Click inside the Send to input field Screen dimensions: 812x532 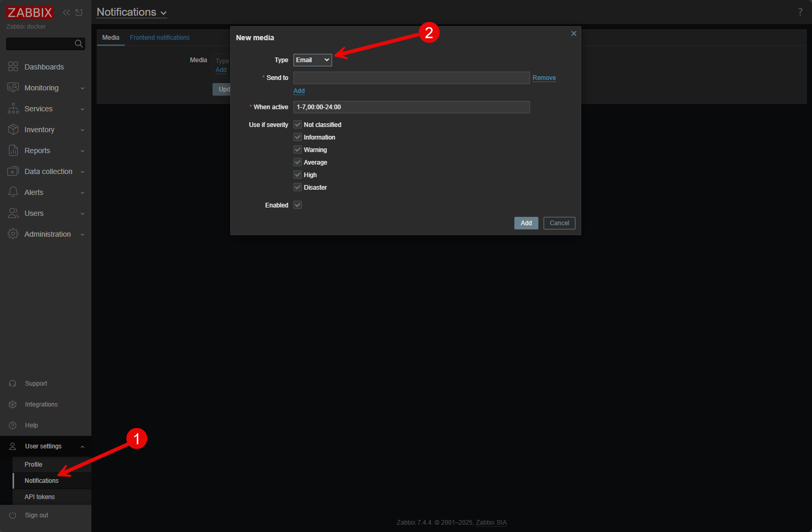pos(411,77)
